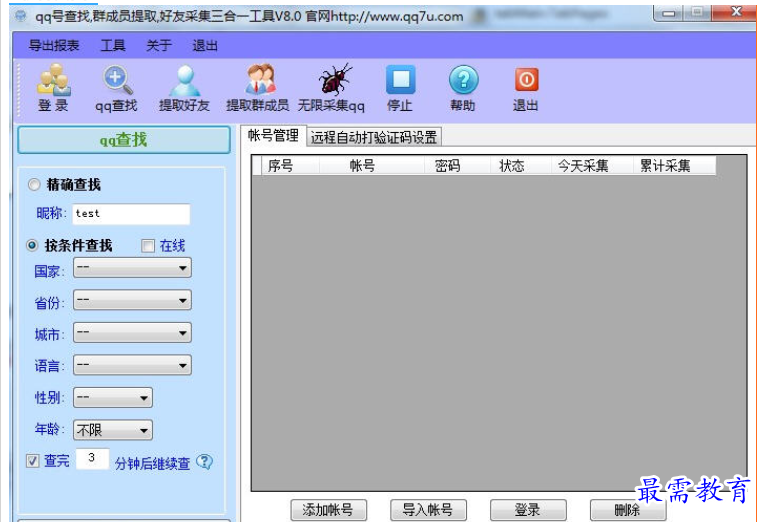Click the green qq查找 panel header button

(124, 140)
